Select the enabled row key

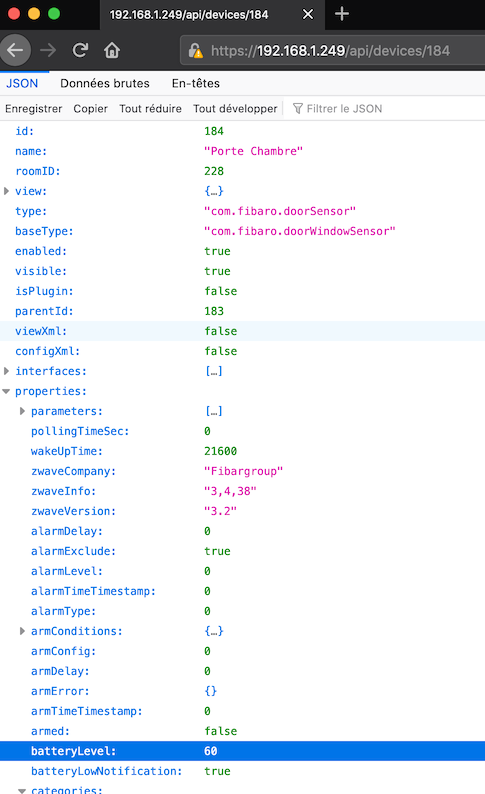pyautogui.click(x=41, y=251)
